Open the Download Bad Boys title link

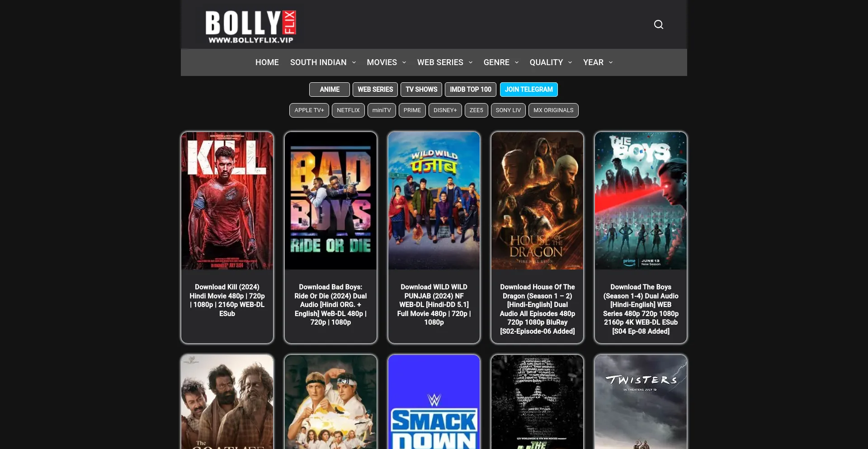(330, 305)
